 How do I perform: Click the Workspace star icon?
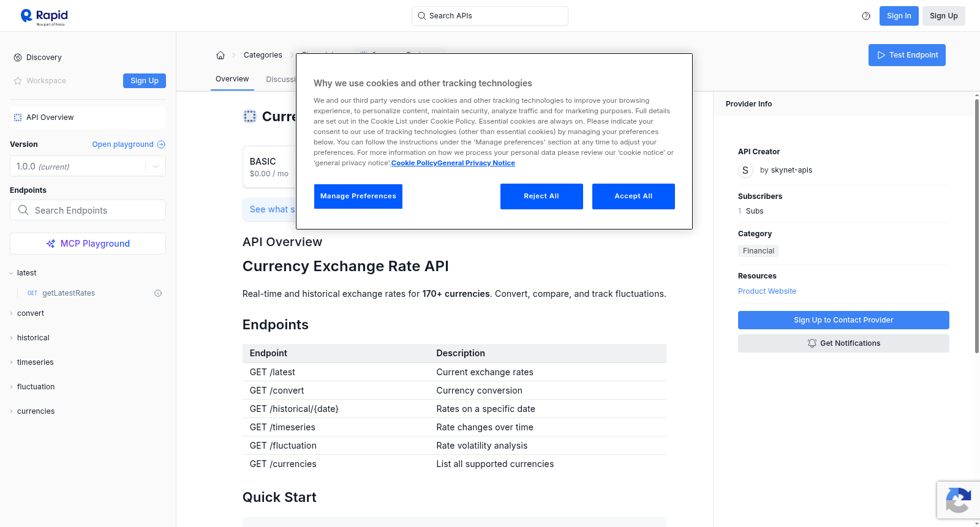[18, 81]
